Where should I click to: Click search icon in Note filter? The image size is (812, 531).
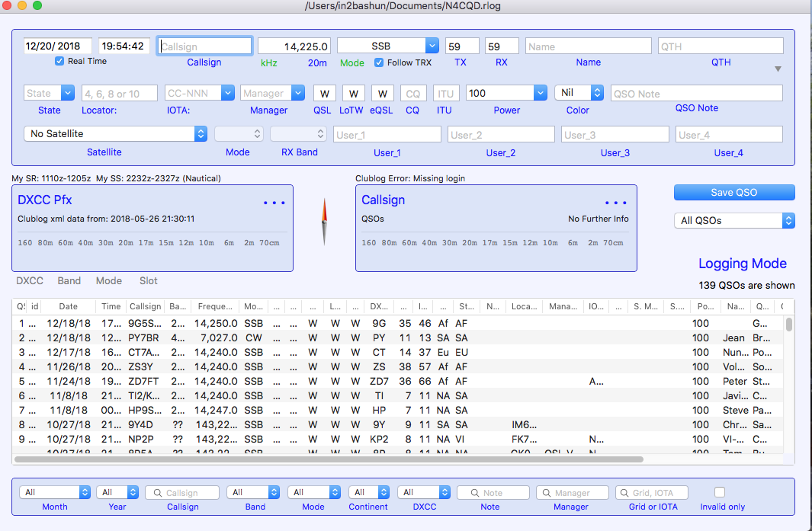click(473, 493)
